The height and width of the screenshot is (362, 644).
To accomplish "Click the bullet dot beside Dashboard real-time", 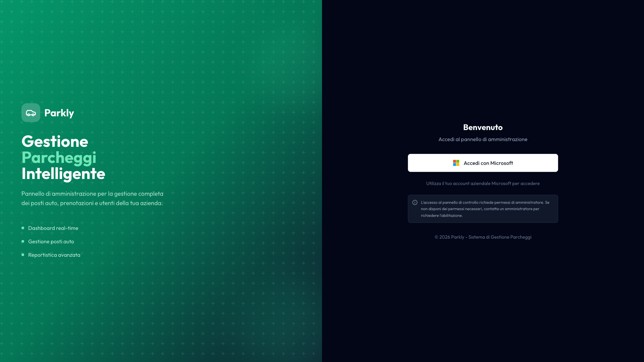I will coord(23,228).
